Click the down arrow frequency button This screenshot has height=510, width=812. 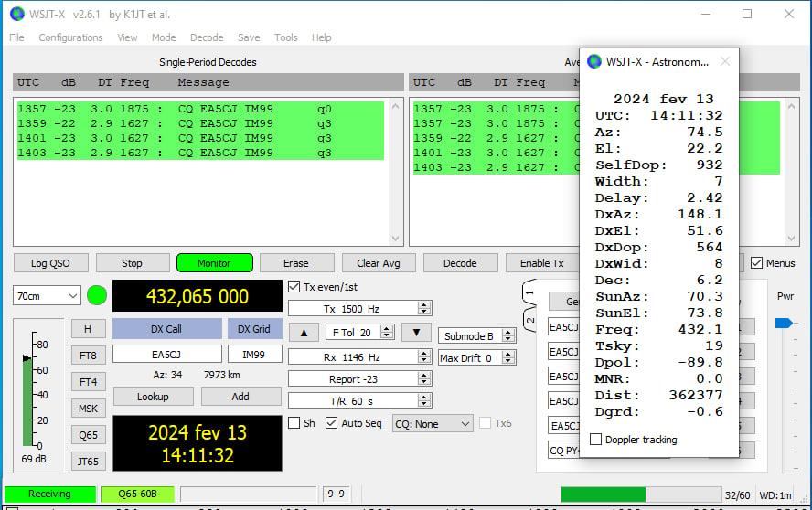tap(416, 333)
